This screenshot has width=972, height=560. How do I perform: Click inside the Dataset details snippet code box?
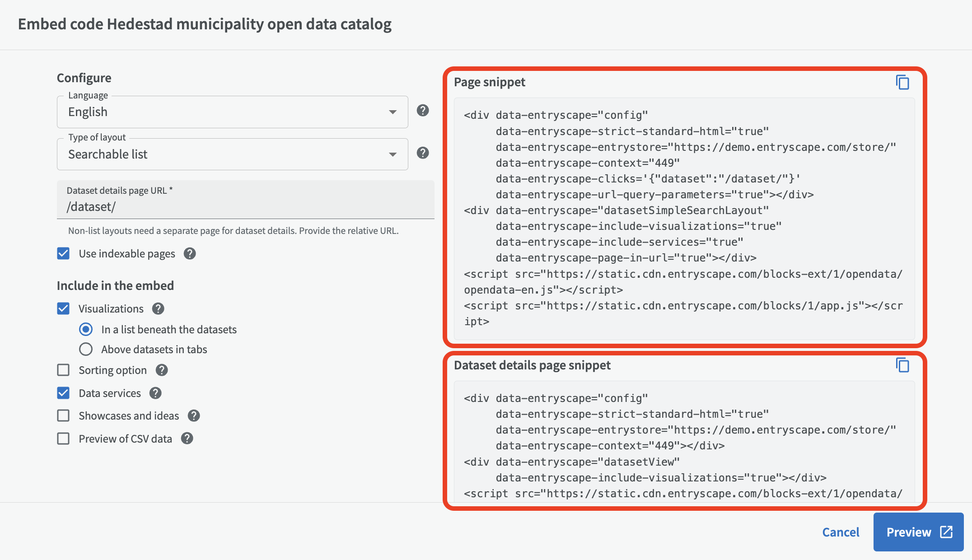coord(684,442)
